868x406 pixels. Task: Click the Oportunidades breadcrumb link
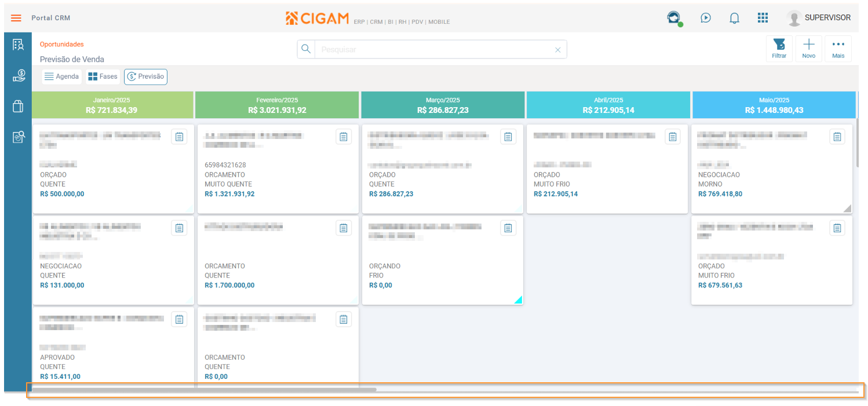(61, 44)
